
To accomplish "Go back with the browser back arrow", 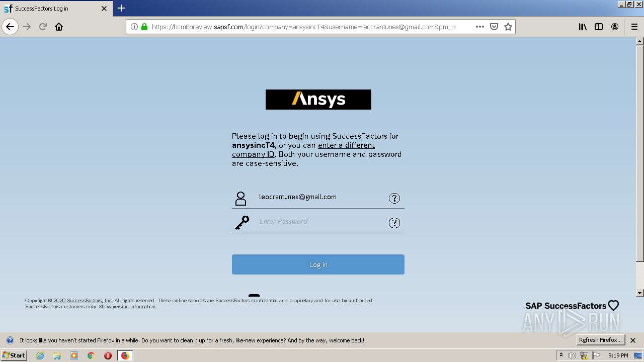I will [10, 27].
